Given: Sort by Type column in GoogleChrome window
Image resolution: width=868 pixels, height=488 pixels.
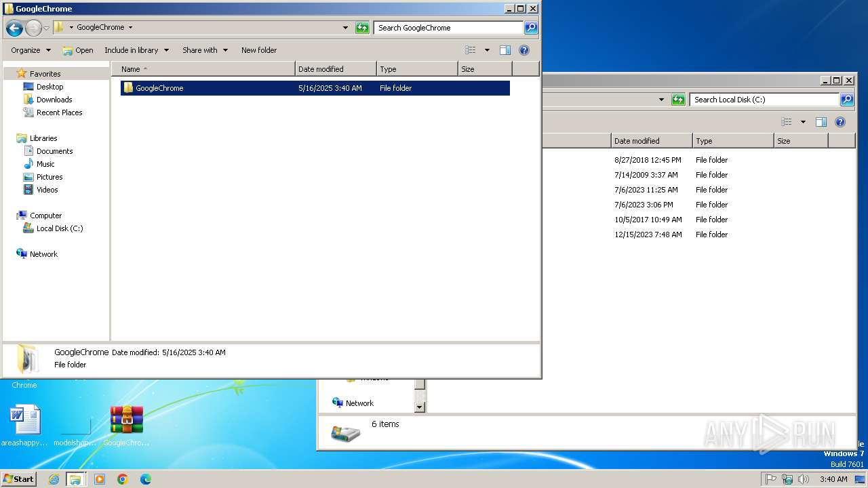Looking at the screenshot, I should tap(418, 69).
